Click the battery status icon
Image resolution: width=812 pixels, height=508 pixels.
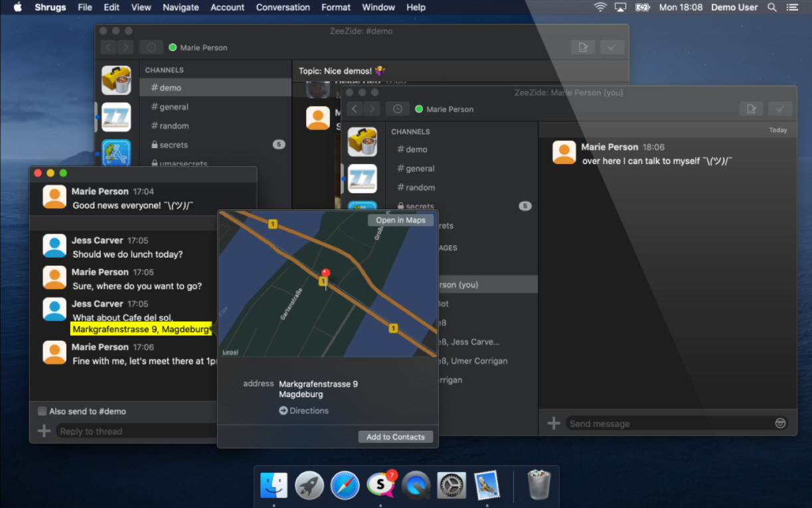coord(643,7)
